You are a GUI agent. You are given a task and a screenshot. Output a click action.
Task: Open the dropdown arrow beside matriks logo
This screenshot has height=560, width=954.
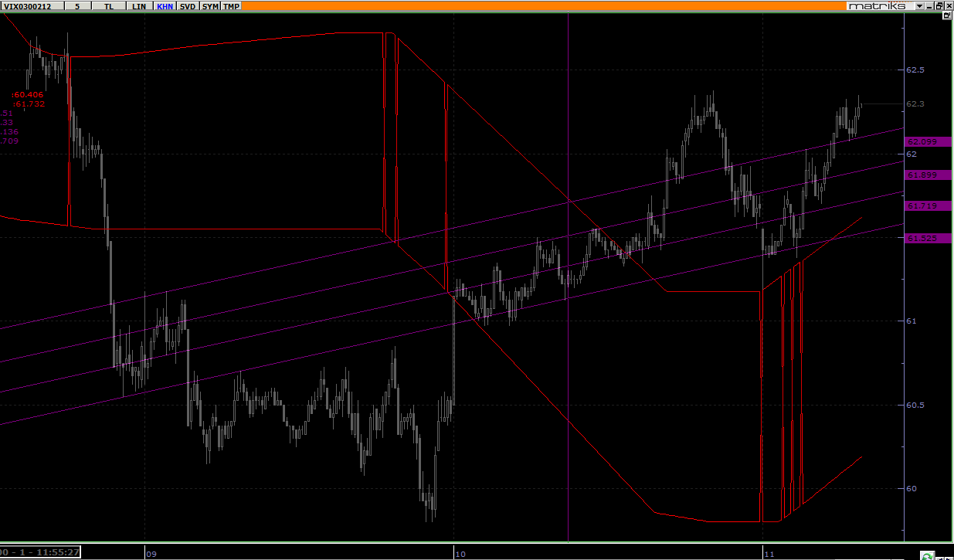point(919,5)
